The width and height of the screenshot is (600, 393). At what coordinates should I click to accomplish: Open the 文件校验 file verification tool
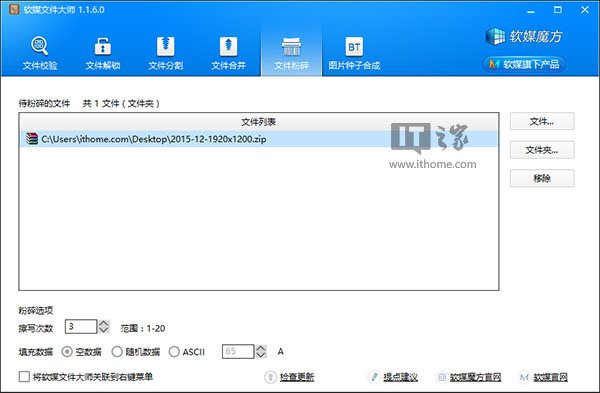tap(40, 53)
